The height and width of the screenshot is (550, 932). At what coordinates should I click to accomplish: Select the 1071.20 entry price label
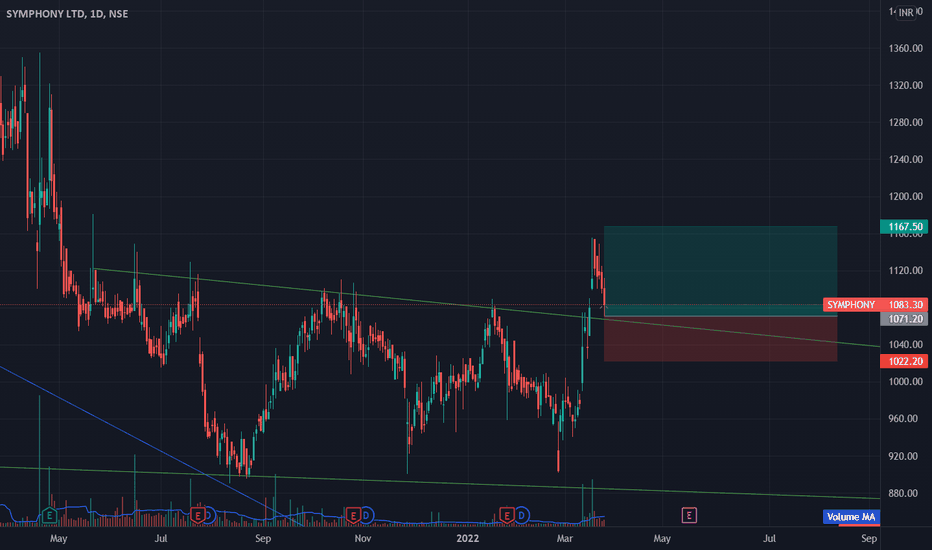click(904, 319)
